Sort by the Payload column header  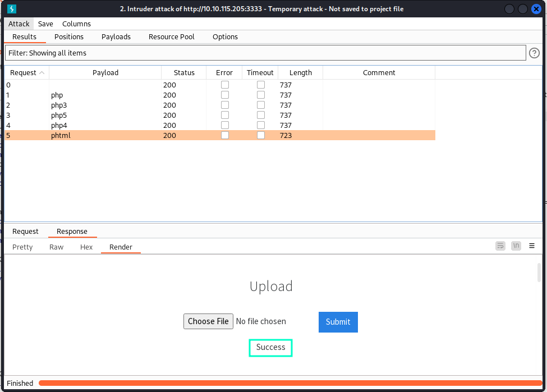[105, 72]
